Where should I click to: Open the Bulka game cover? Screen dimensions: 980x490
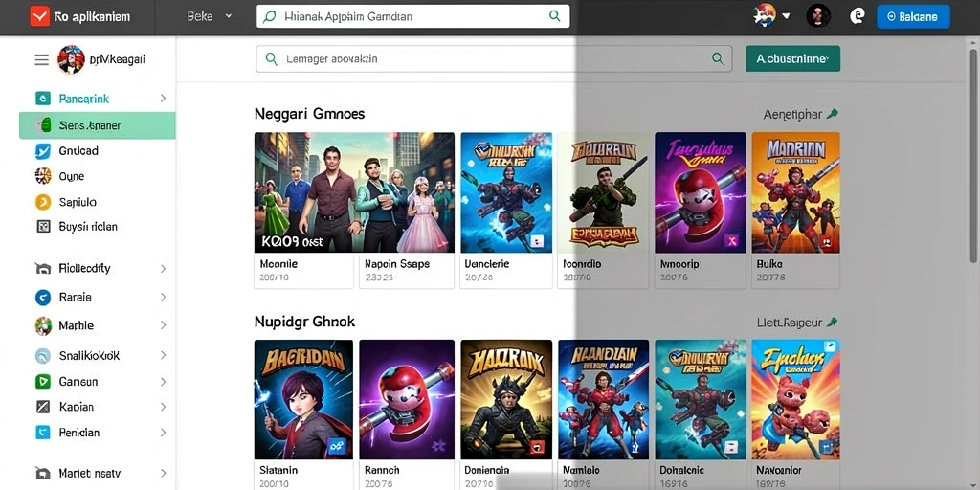coord(795,192)
